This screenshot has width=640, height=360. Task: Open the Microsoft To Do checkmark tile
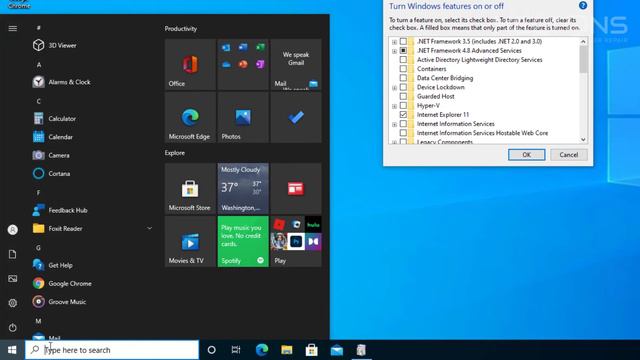point(296,118)
